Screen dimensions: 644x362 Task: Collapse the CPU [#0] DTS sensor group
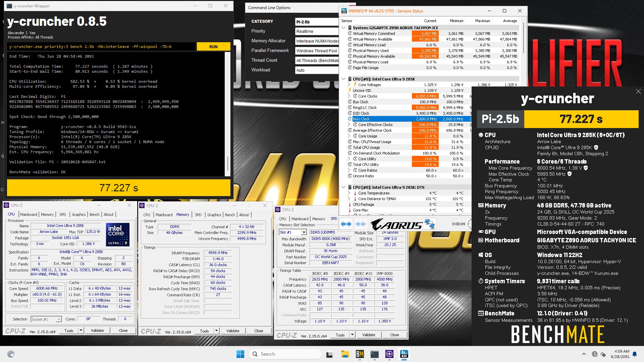click(343, 187)
